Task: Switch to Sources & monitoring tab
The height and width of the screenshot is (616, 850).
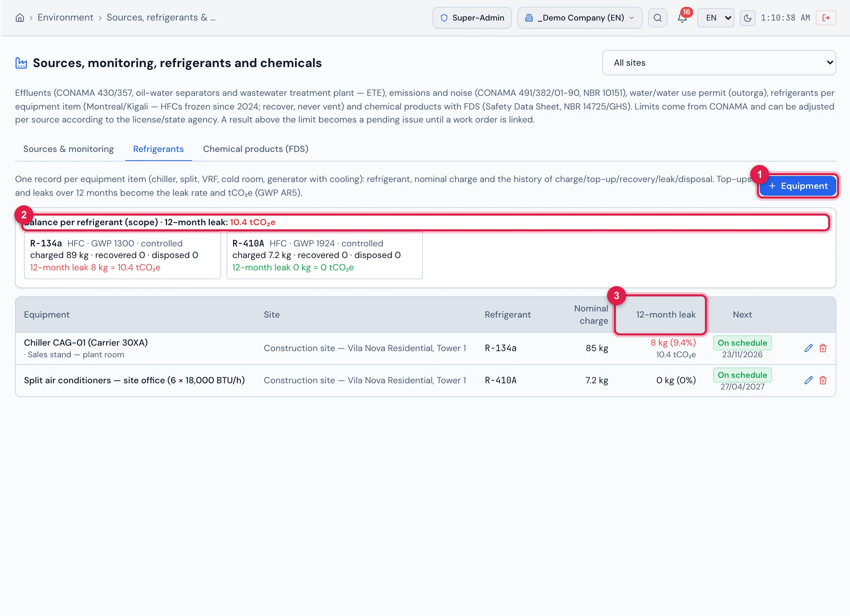Action: click(x=68, y=149)
